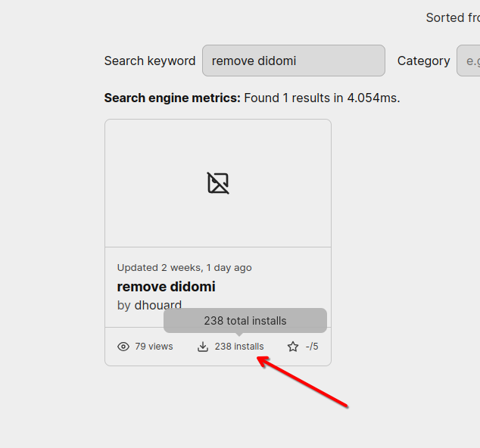
Task: Click the broken image placeholder icon
Action: [218, 183]
